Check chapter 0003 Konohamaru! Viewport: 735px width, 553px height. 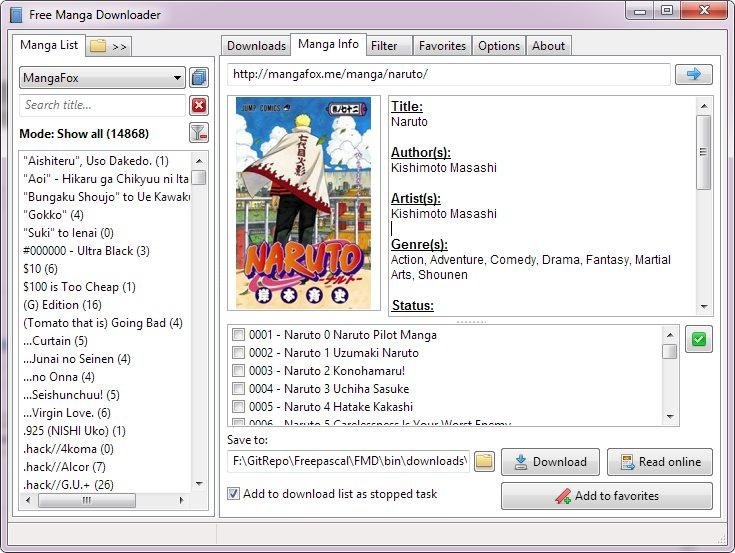(x=238, y=371)
